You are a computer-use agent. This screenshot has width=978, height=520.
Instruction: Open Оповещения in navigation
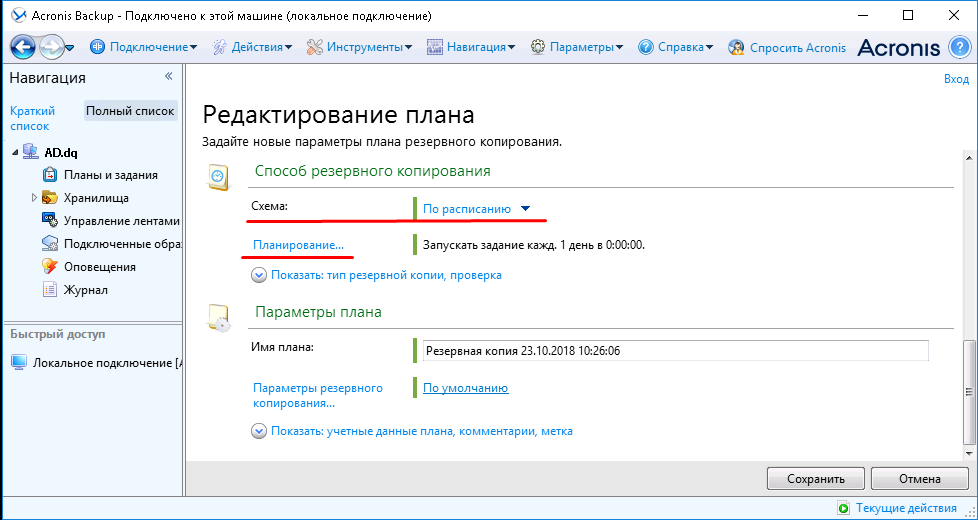tap(100, 267)
